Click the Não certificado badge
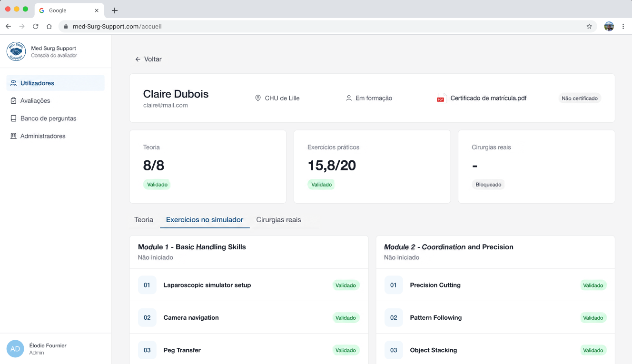Viewport: 632px width, 364px height. [x=580, y=98]
